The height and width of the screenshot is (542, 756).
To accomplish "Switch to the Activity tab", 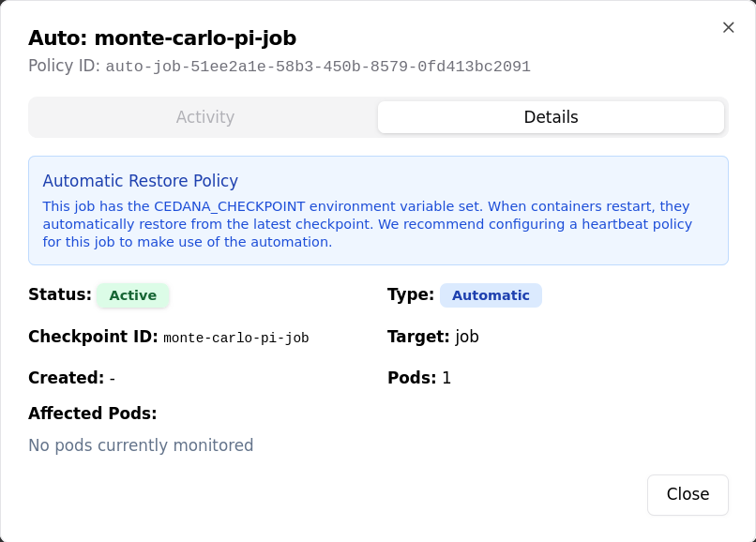I will 204,117.
